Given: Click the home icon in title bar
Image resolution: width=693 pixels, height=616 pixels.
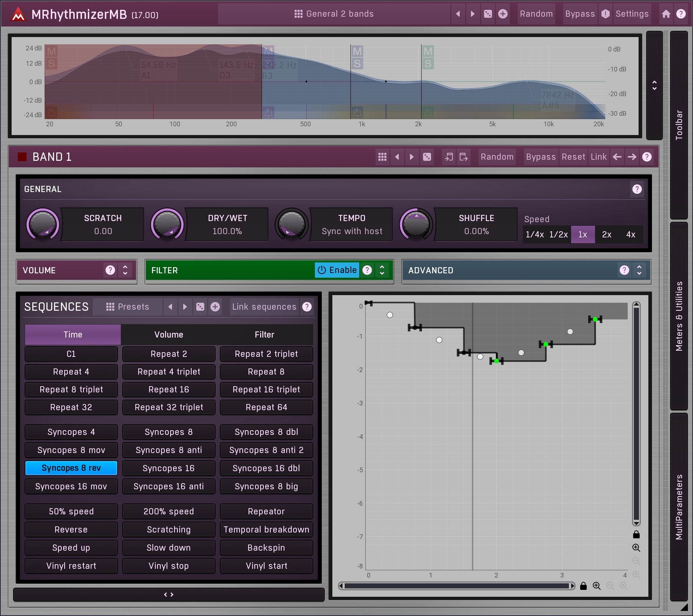Looking at the screenshot, I should pyautogui.click(x=666, y=14).
